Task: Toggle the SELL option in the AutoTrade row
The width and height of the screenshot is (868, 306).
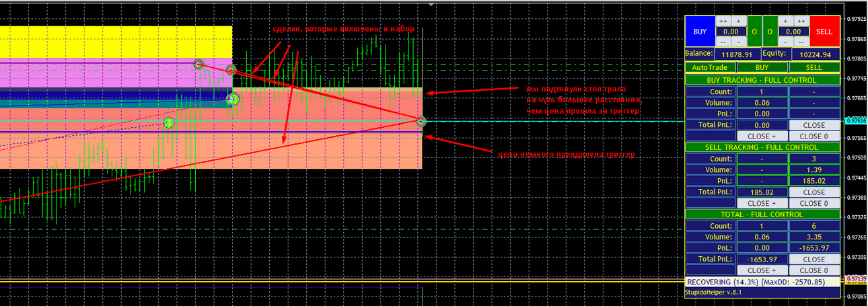Action: pos(814,67)
